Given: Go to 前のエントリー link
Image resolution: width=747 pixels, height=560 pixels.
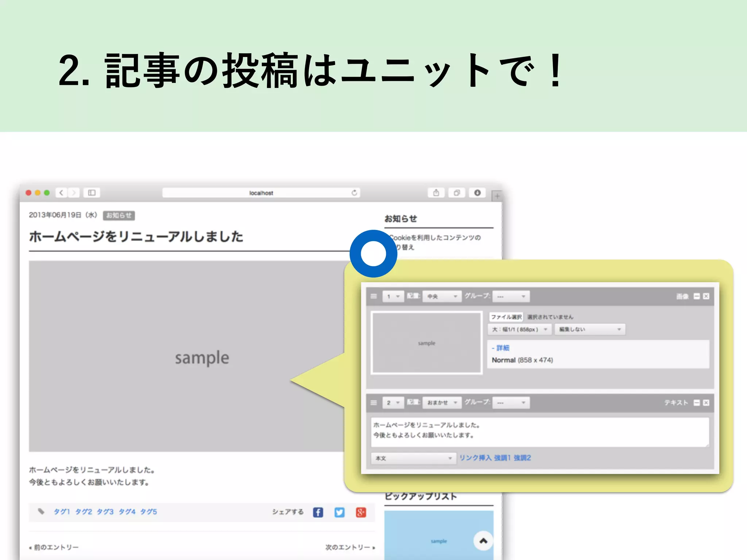Looking at the screenshot, I should coord(54,547).
